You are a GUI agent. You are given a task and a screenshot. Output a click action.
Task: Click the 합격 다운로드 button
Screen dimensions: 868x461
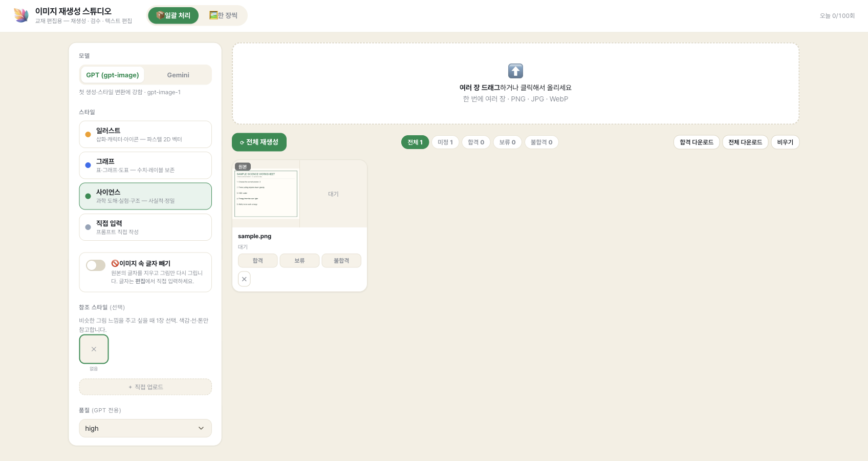click(x=697, y=142)
